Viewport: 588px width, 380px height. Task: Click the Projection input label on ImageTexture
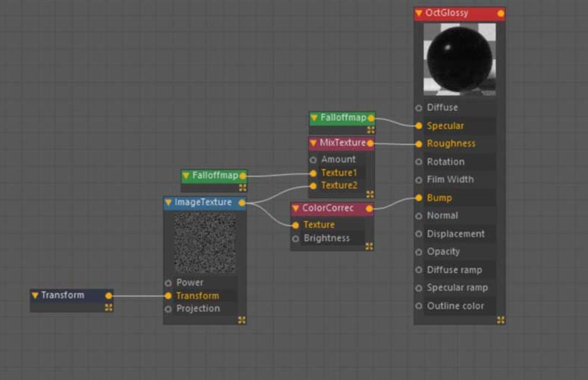(198, 309)
